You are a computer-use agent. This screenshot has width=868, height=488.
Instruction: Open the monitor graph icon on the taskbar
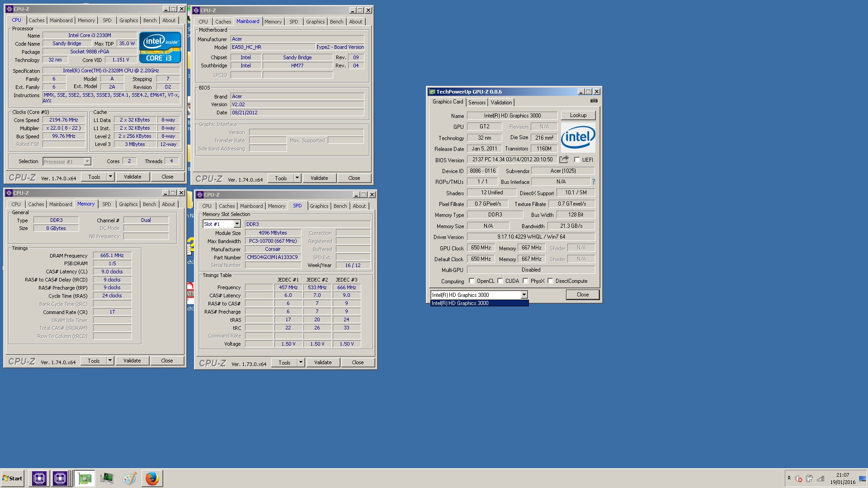pyautogui.click(x=107, y=478)
